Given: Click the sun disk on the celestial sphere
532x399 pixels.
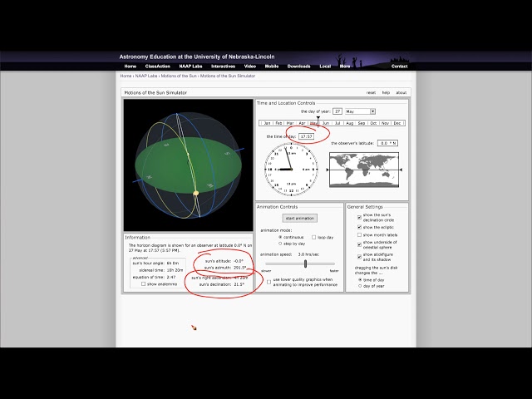Looking at the screenshot, I should [196, 193].
